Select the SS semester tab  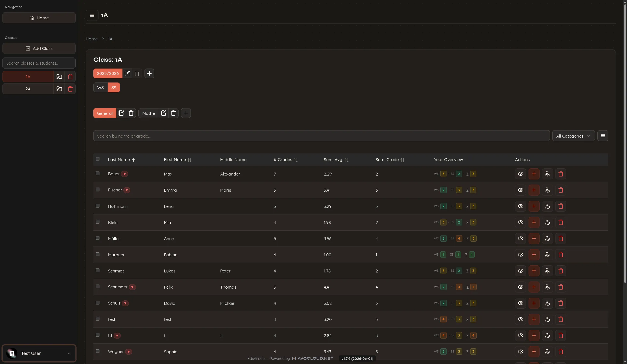114,88
